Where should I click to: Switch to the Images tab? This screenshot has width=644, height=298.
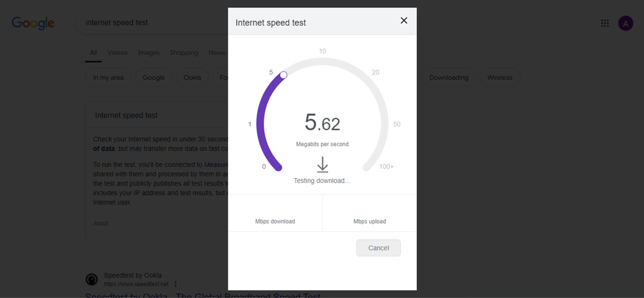pyautogui.click(x=149, y=53)
